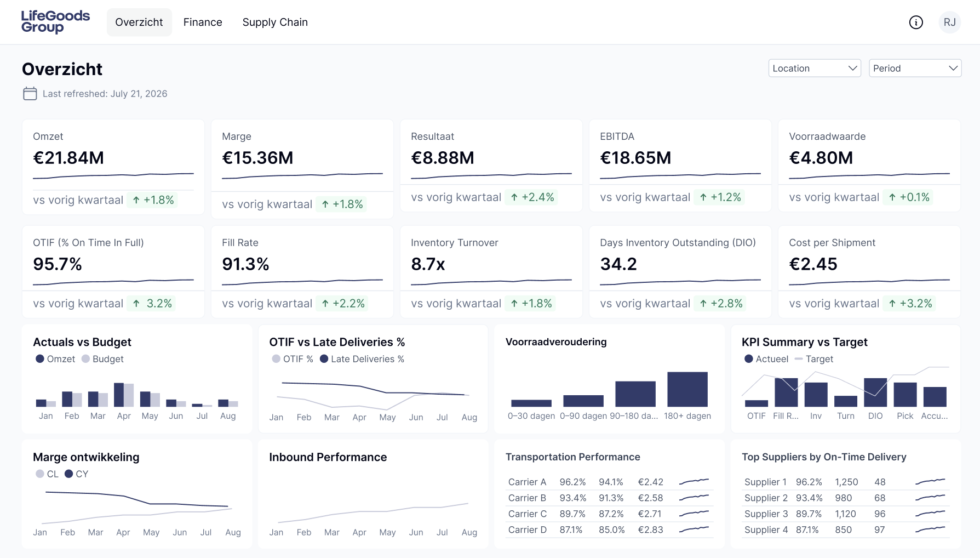Screen dimensions: 980x558
Task: Click the DIO bar in KPI Summary
Action: coord(875,392)
